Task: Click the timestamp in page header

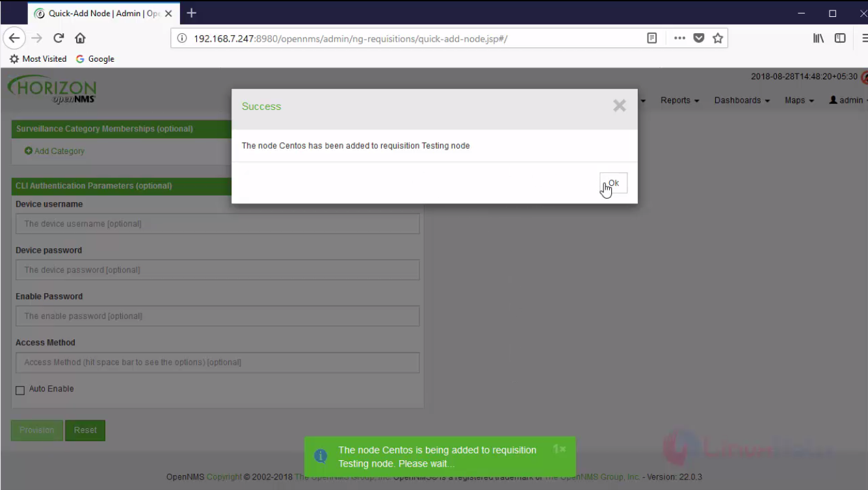Action: coord(804,77)
